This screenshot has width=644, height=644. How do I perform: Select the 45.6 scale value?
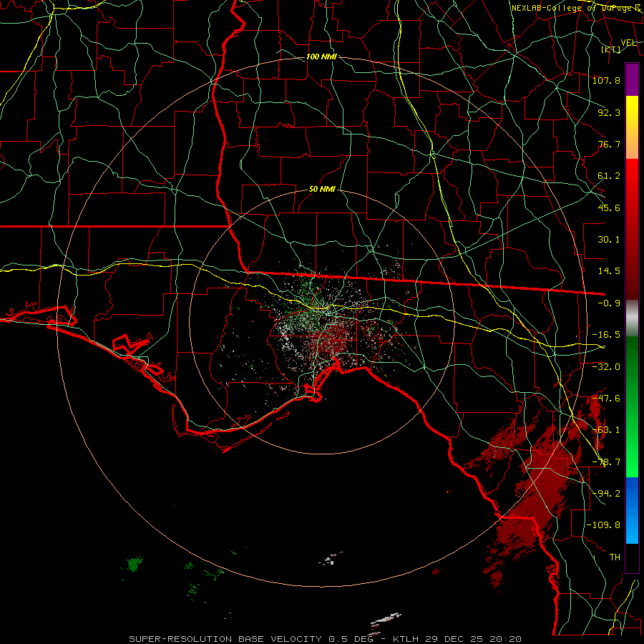(x=609, y=208)
